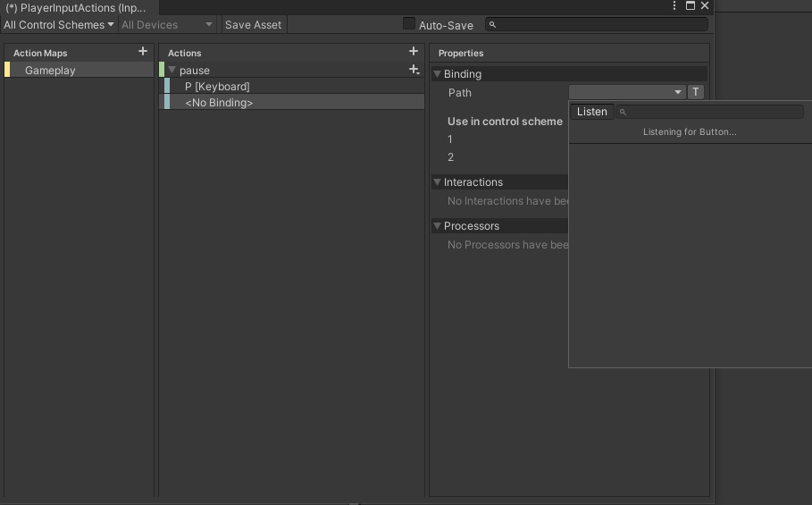812x505 pixels.
Task: Collapse the pause action foldout
Action: point(172,71)
